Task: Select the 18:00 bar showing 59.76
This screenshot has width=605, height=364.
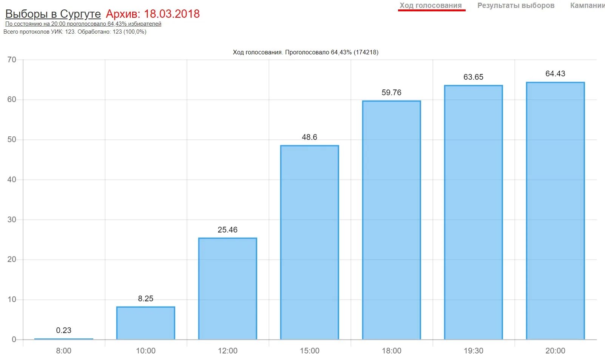Action: (392, 219)
